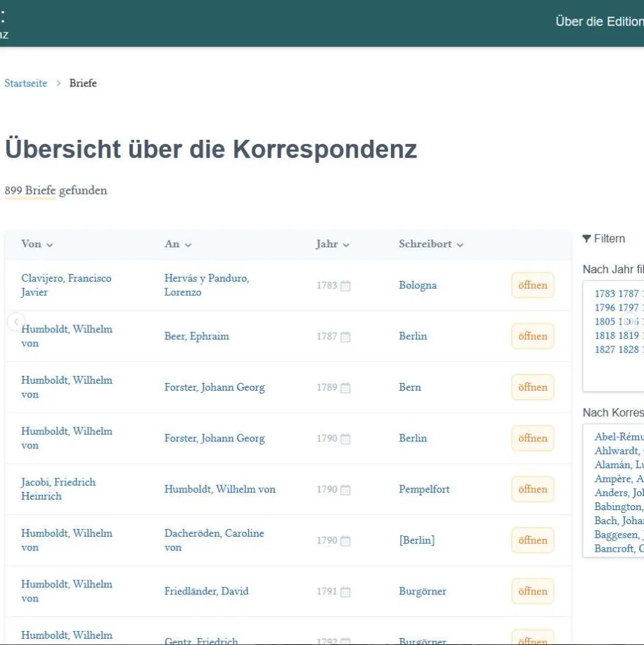
Task: Sort by Schreibort column header
Action: click(x=431, y=245)
